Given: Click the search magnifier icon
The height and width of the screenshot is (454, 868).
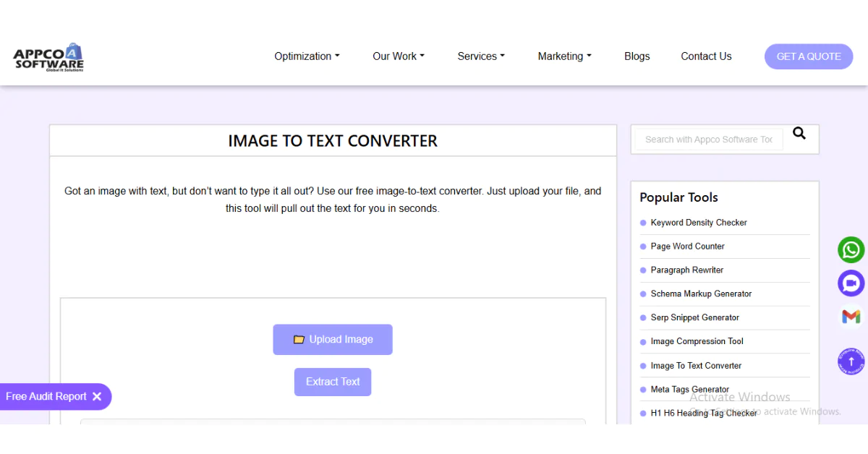Looking at the screenshot, I should pos(799,133).
